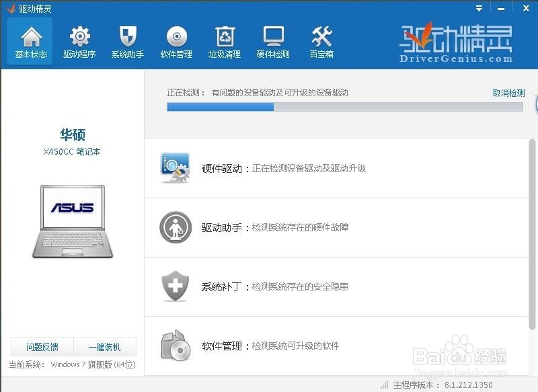Click the vertical scrollbar in results list
The width and height of the screenshot is (538, 392).
point(532,234)
